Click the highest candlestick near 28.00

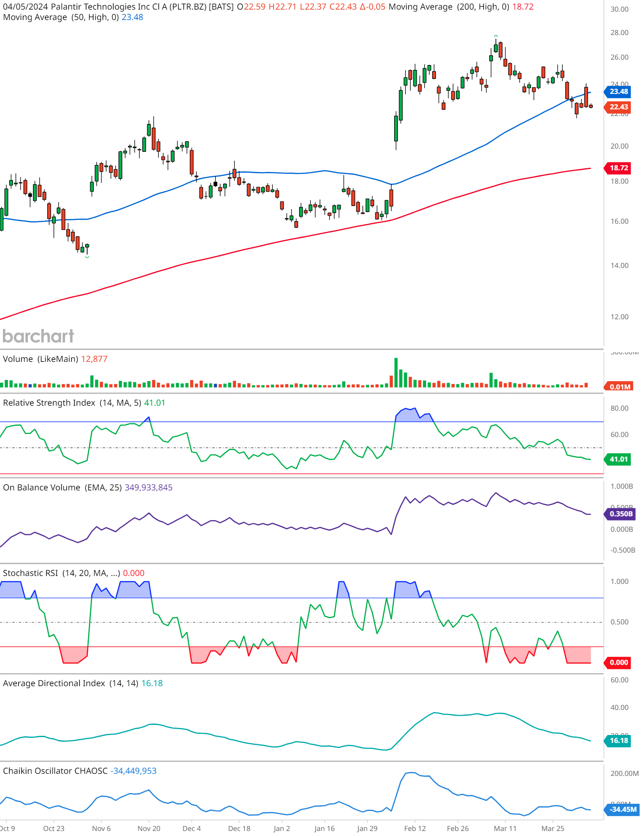[x=496, y=46]
